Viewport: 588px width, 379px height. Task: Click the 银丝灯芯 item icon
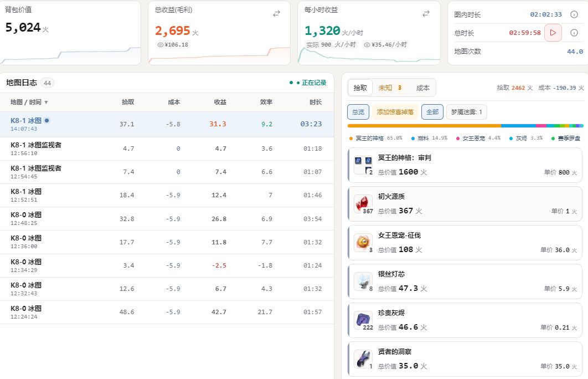[363, 281]
